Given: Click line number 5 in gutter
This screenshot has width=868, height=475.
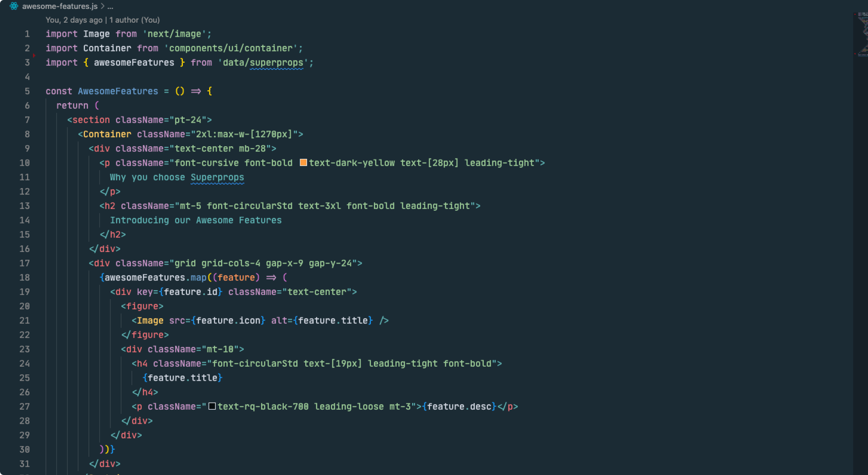Looking at the screenshot, I should point(27,91).
